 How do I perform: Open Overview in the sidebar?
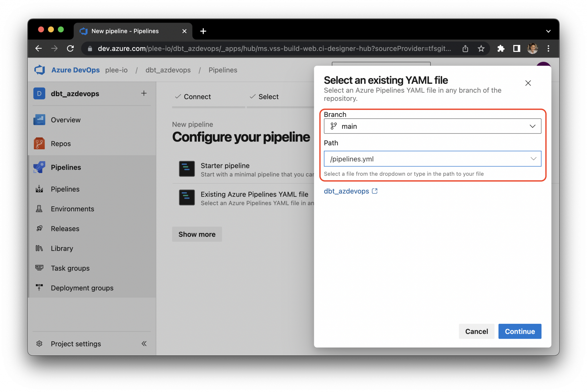coord(65,120)
